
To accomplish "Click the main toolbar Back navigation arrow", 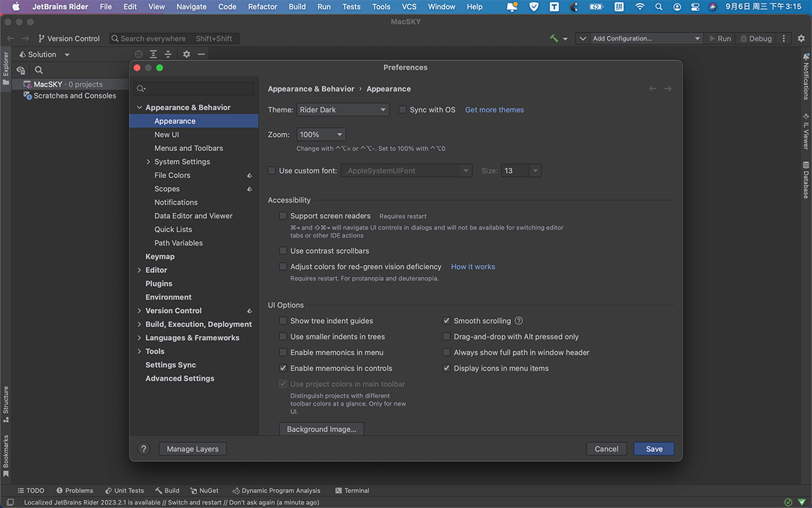I will point(10,39).
